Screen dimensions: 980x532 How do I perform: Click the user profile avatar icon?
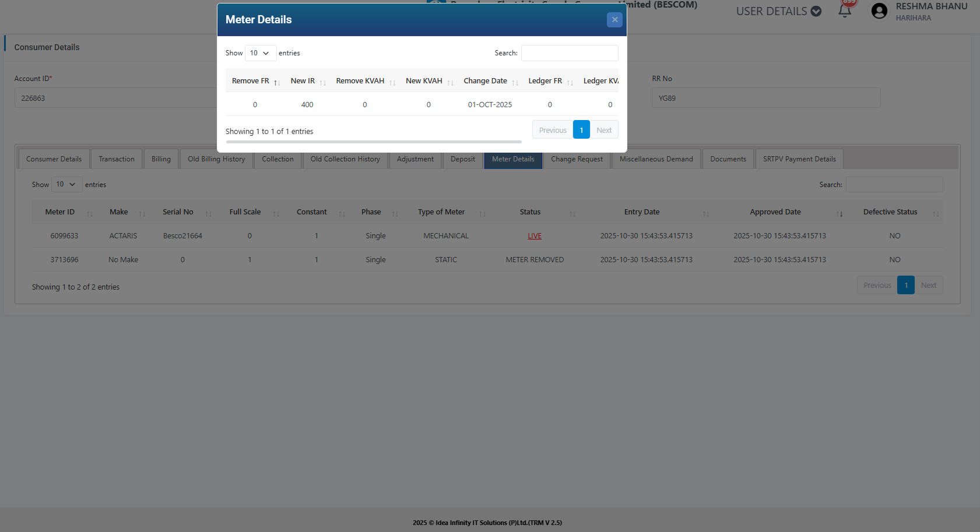point(879,11)
